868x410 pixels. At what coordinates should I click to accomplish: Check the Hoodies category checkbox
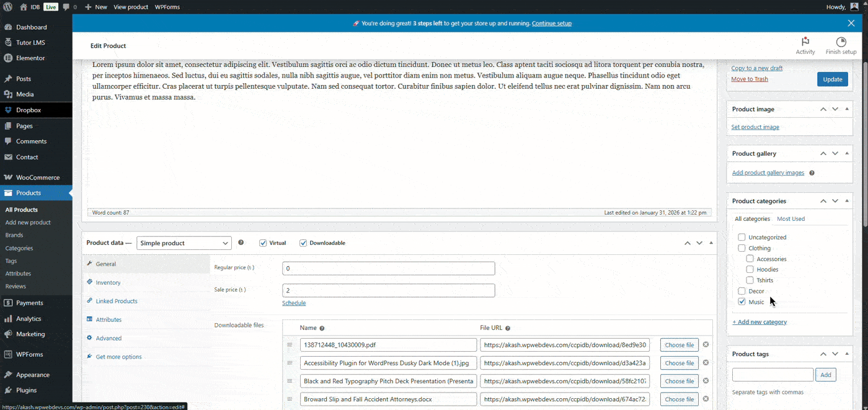[x=750, y=269]
